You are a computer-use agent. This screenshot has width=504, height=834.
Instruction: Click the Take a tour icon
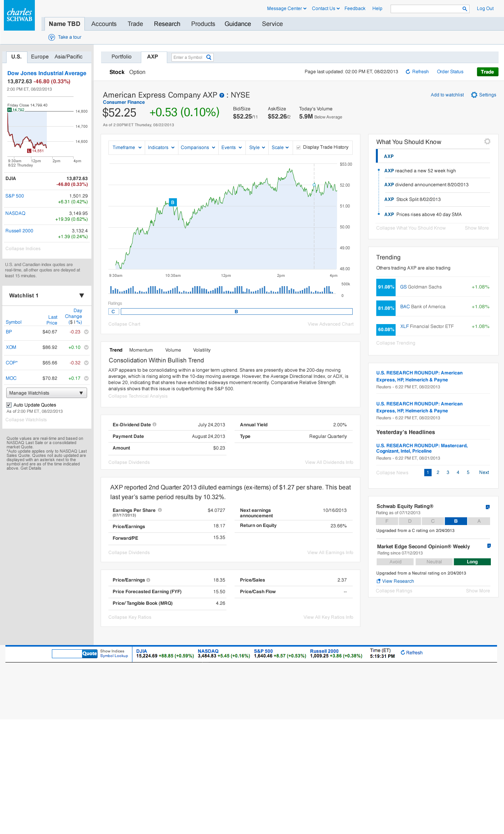(x=51, y=37)
